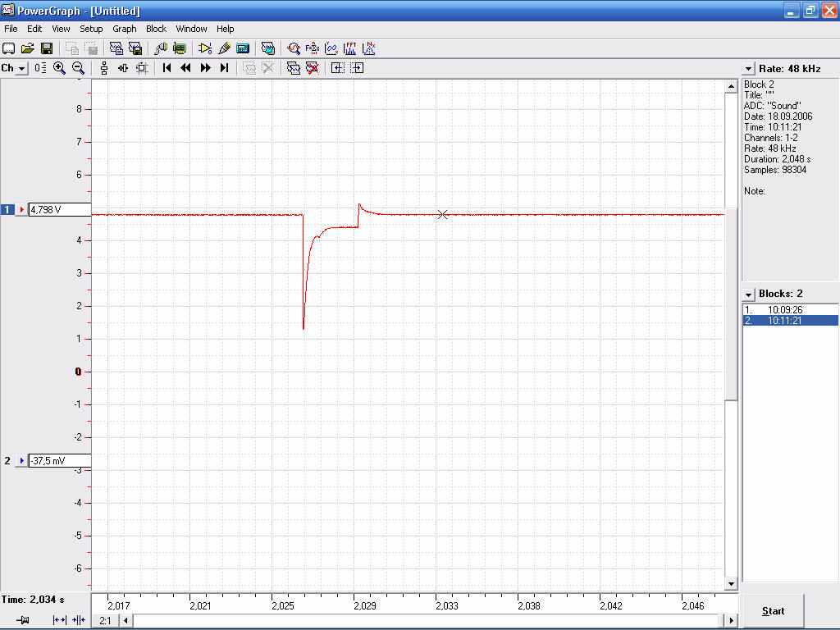The width and height of the screenshot is (840, 630).
Task: Rewind with the double-left arrows
Action: [x=186, y=68]
